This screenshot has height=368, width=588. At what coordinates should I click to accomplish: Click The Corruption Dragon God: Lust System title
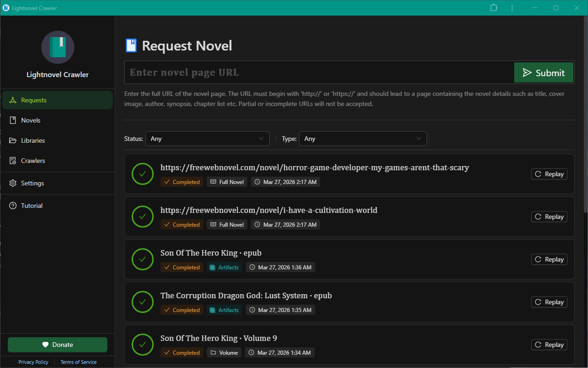click(246, 296)
